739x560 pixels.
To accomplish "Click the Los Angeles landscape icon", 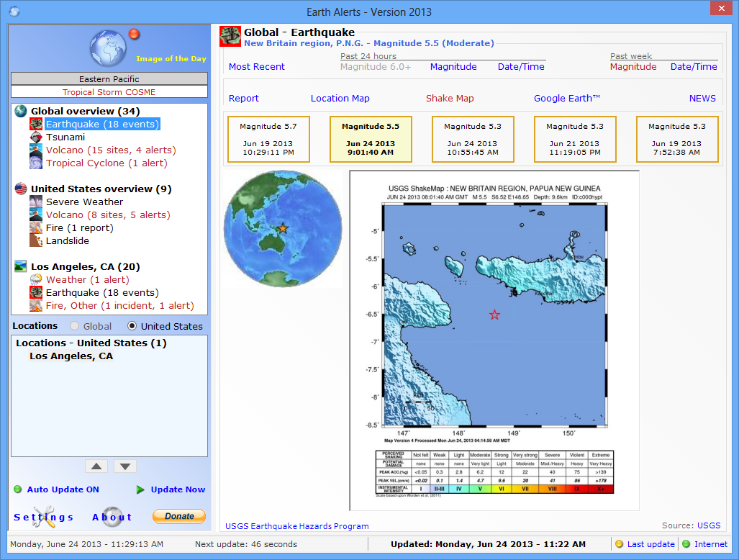I will [20, 266].
